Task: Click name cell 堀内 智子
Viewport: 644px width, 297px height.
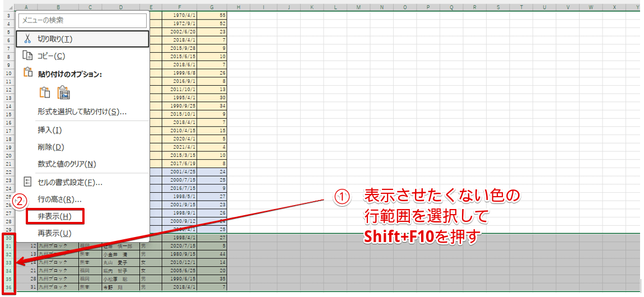Action: tap(120, 270)
